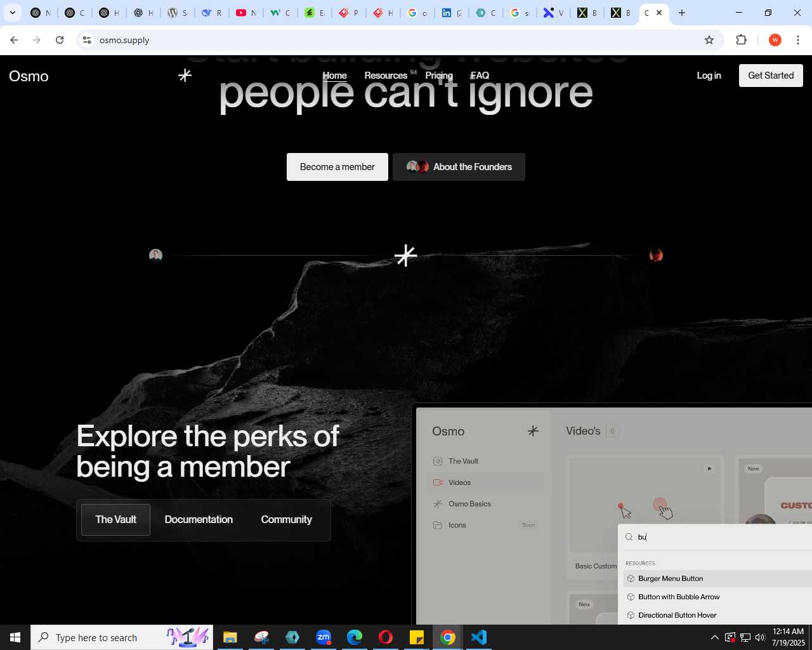The height and width of the screenshot is (650, 812).
Task: Switch to the Community tab
Action: [x=286, y=520]
